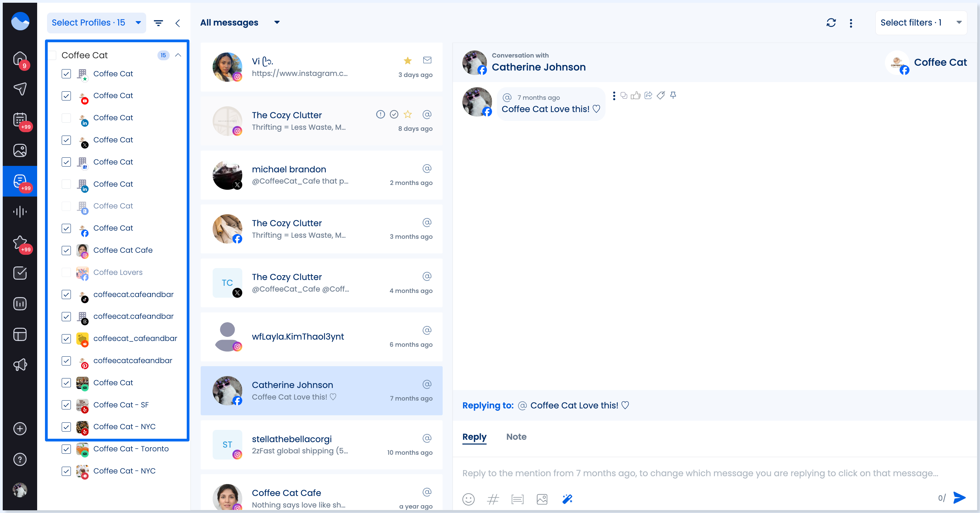Uncheck the Coffee Cat YouTube profile
This screenshot has width=980, height=513.
click(66, 96)
